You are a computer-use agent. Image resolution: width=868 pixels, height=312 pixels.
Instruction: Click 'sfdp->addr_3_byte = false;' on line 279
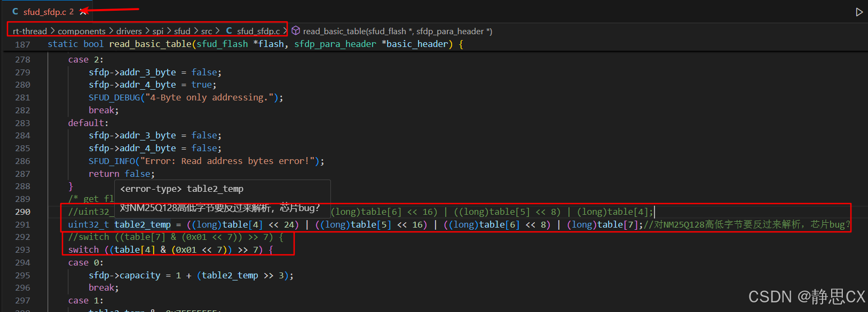coord(155,73)
